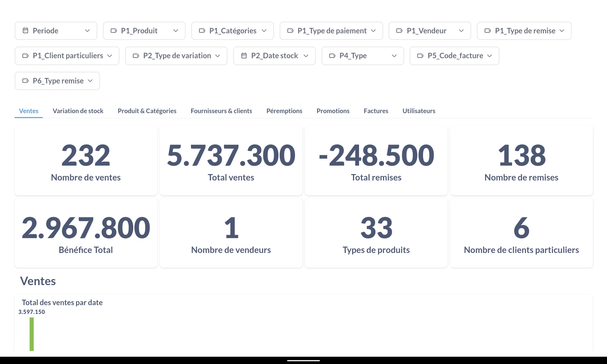Click the tag icon in the P1_Produit filter

(114, 31)
